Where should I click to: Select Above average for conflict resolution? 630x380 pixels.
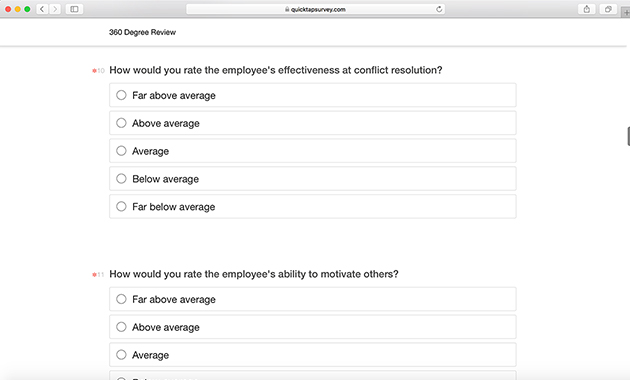(x=313, y=123)
